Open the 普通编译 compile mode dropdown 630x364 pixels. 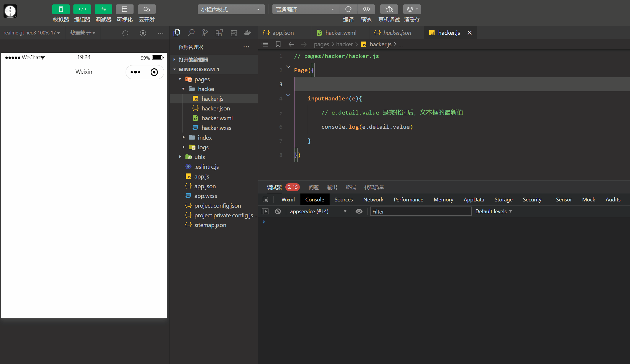[x=306, y=9]
